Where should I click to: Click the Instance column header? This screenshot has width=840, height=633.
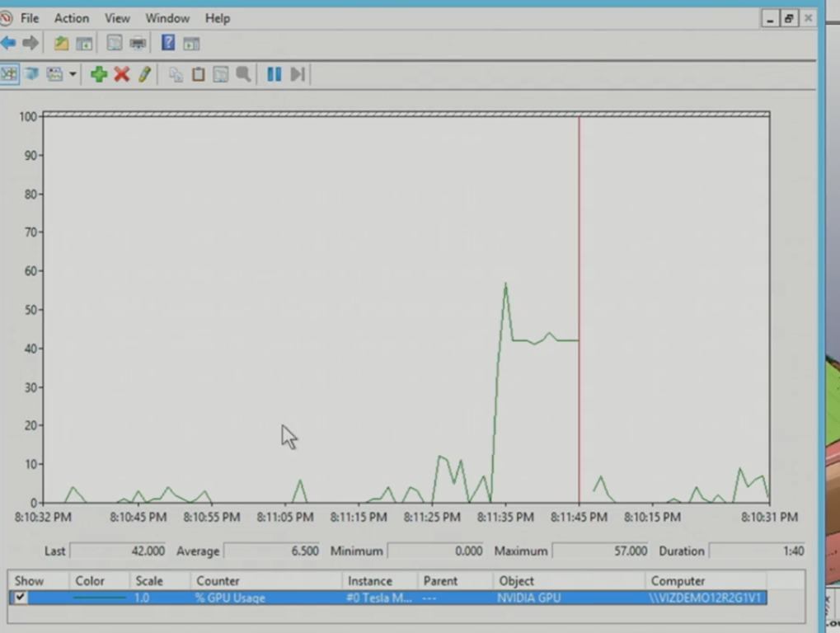coord(370,581)
